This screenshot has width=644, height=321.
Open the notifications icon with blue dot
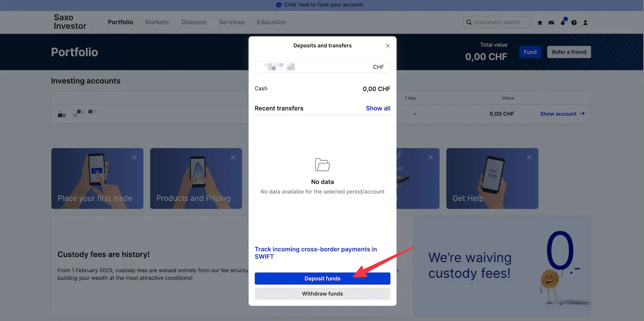coord(563,21)
